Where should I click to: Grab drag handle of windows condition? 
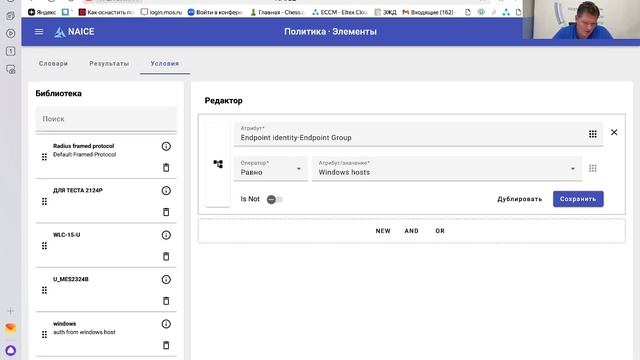pos(44,335)
